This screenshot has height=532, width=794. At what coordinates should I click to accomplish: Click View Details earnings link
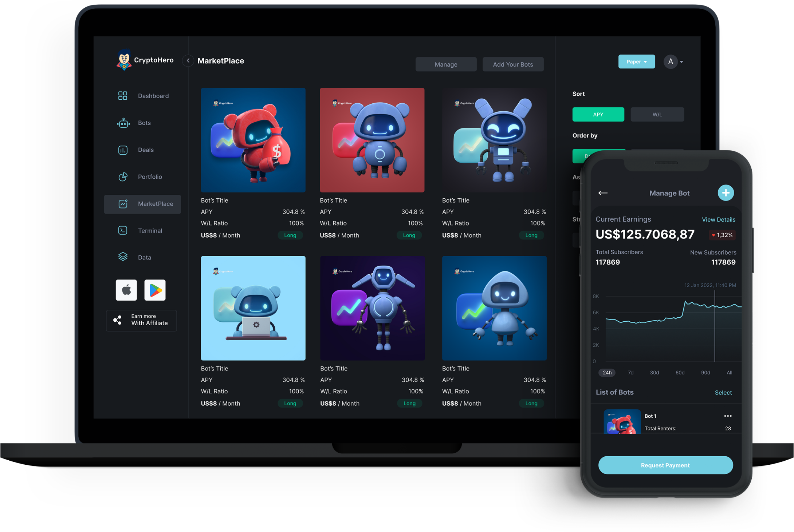point(719,220)
